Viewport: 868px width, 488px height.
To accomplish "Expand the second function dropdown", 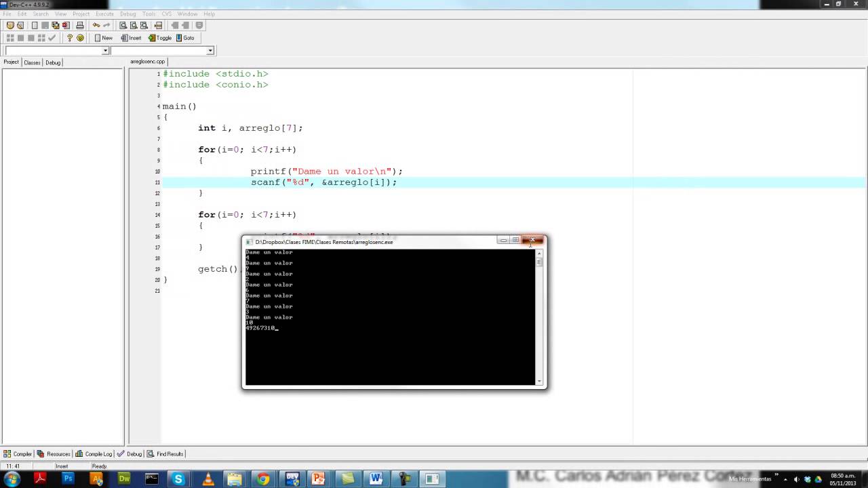I will [210, 51].
